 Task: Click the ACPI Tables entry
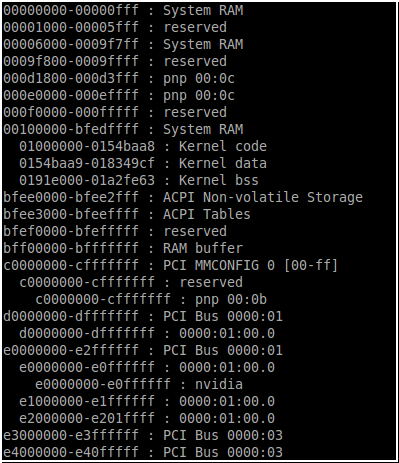(x=127, y=215)
